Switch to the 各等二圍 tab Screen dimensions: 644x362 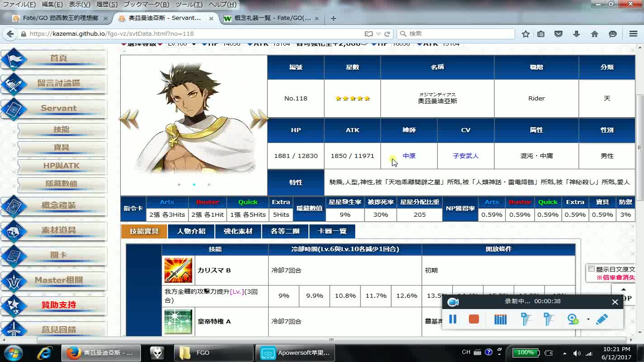(285, 231)
